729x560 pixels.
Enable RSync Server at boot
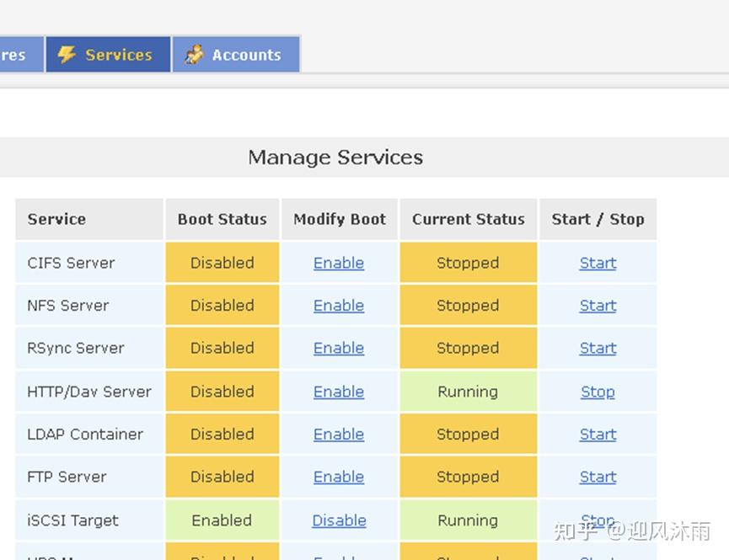339,348
